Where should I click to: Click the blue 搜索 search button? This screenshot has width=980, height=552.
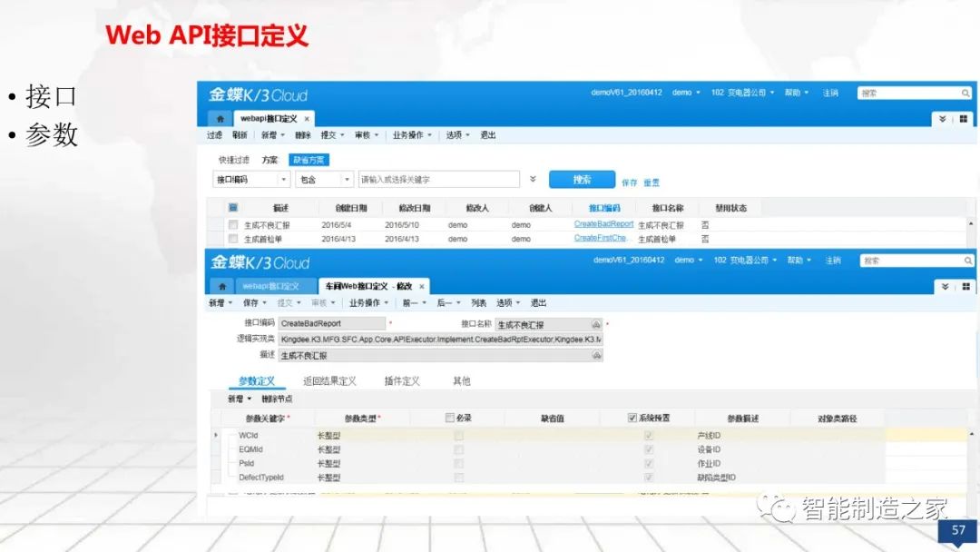pos(582,181)
